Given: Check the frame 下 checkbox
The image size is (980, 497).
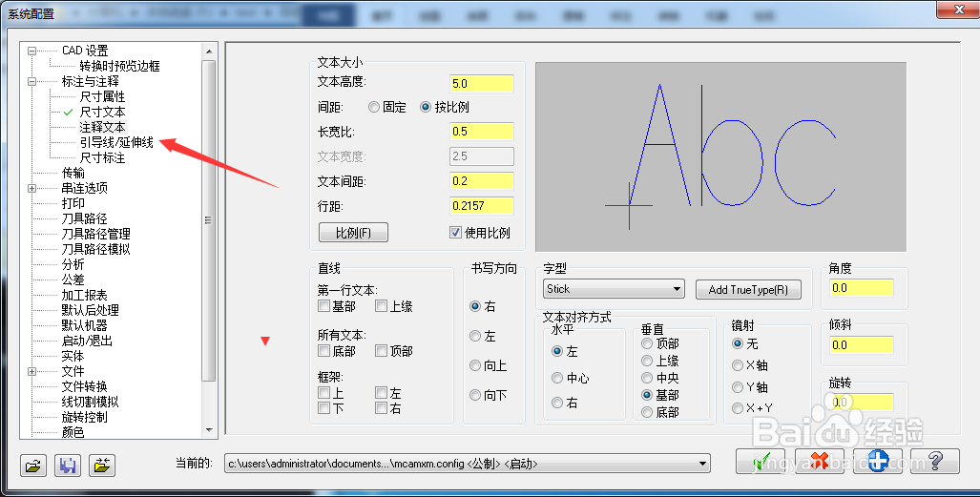Looking at the screenshot, I should tap(323, 408).
